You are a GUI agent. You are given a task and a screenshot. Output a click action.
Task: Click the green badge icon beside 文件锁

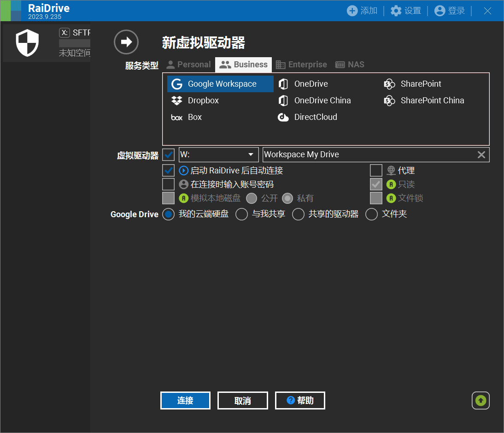(391, 198)
